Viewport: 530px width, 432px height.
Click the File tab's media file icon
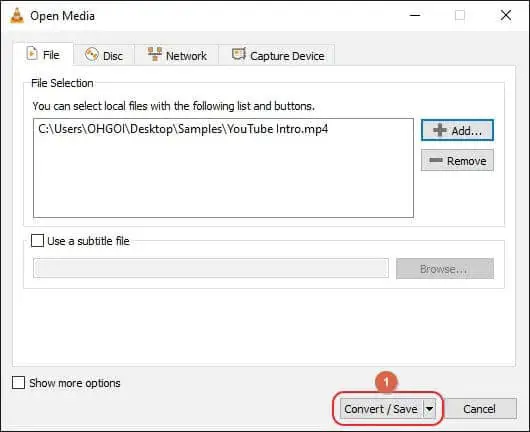coord(32,54)
